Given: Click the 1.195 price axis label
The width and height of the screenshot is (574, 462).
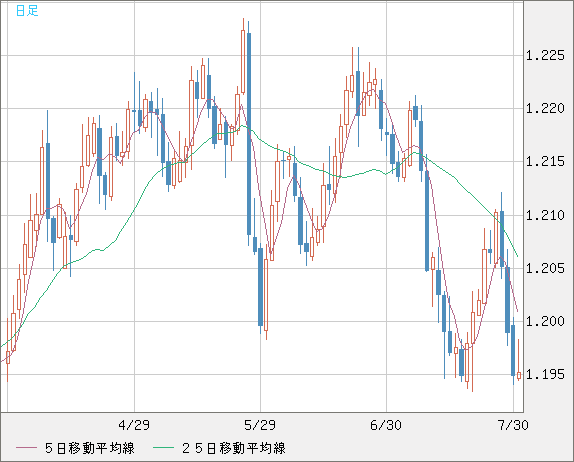Looking at the screenshot, I should tap(545, 375).
